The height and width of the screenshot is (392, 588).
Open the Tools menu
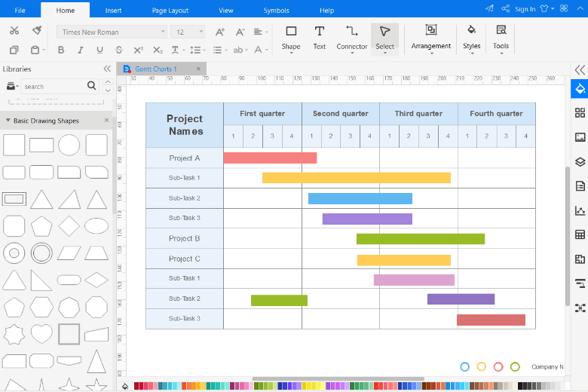(501, 38)
